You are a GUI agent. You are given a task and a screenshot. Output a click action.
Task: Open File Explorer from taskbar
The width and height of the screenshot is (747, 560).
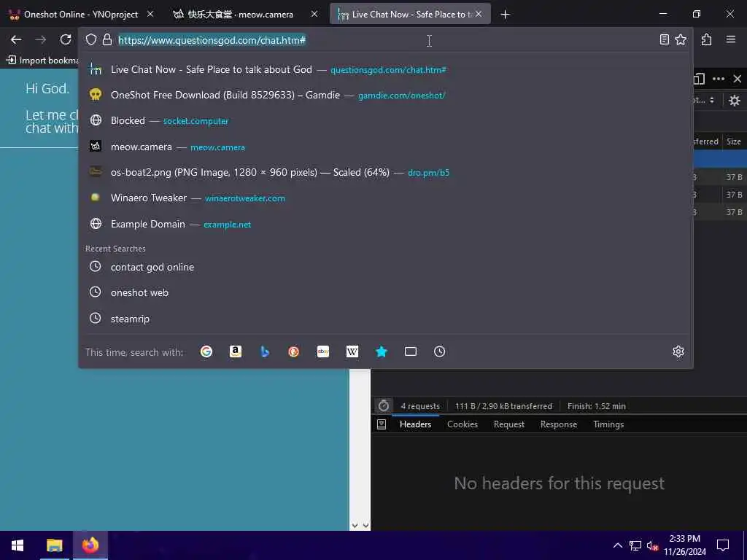tap(54, 545)
